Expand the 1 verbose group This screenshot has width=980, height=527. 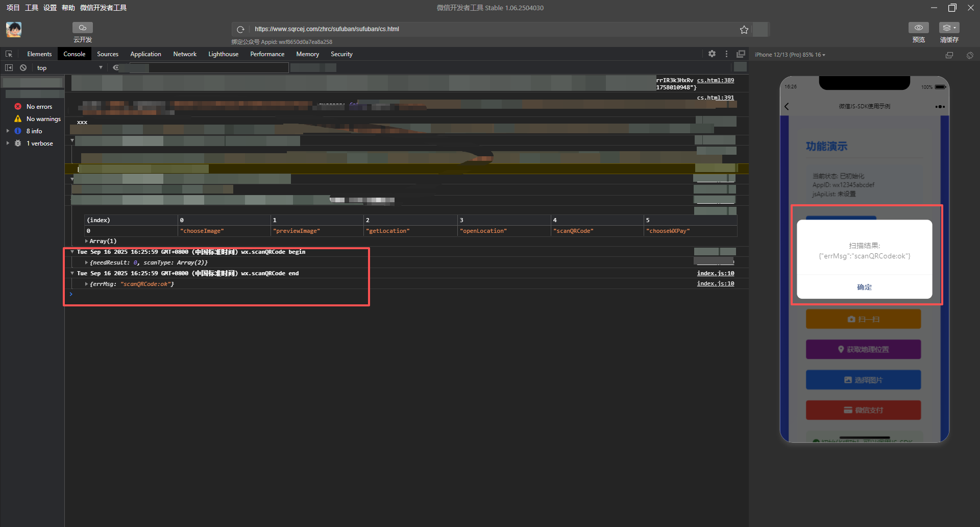(8, 143)
